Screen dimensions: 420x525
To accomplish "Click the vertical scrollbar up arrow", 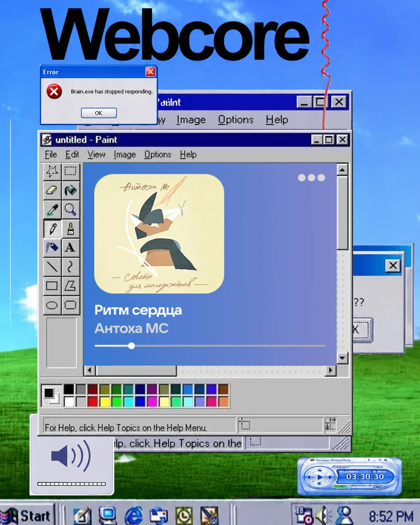I will (x=342, y=170).
